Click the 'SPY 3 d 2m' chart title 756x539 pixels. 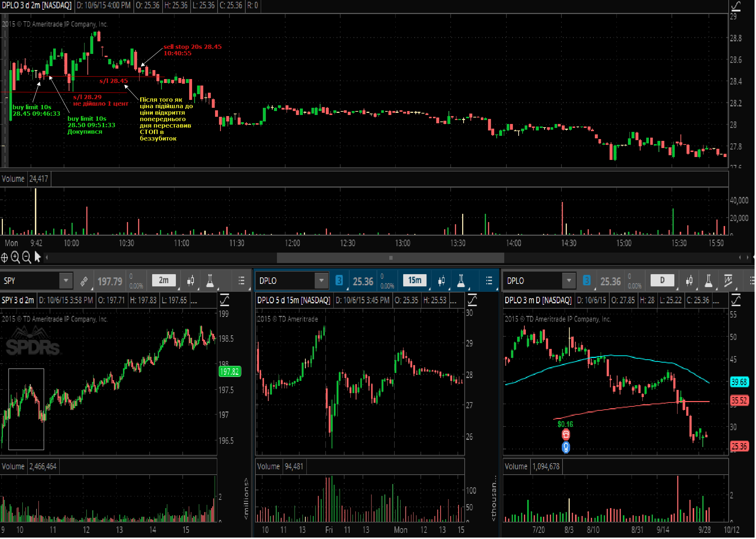tap(18, 300)
